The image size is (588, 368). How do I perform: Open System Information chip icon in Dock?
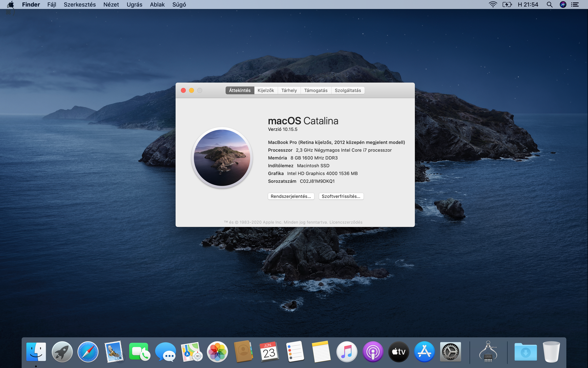488,352
